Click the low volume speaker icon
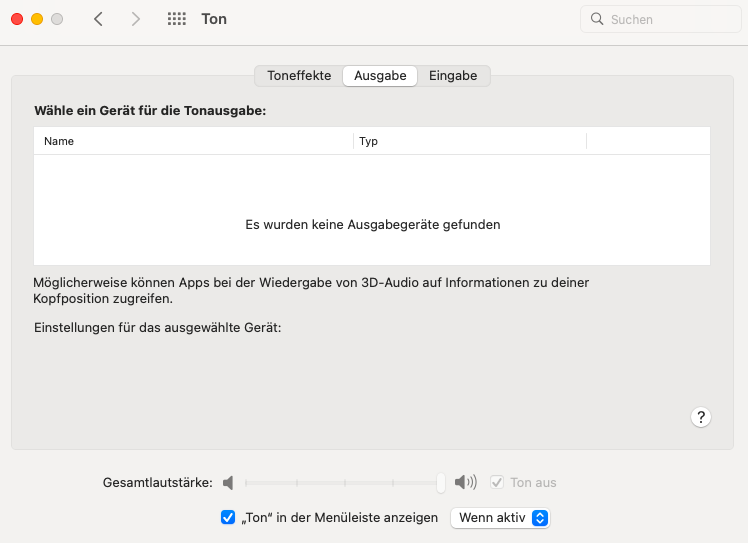748x543 pixels. 228,483
